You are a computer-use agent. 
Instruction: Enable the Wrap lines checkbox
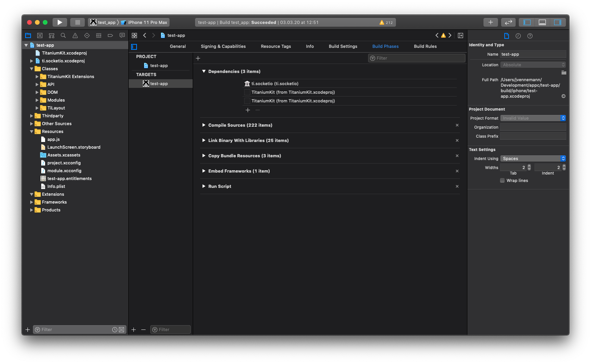pyautogui.click(x=502, y=180)
